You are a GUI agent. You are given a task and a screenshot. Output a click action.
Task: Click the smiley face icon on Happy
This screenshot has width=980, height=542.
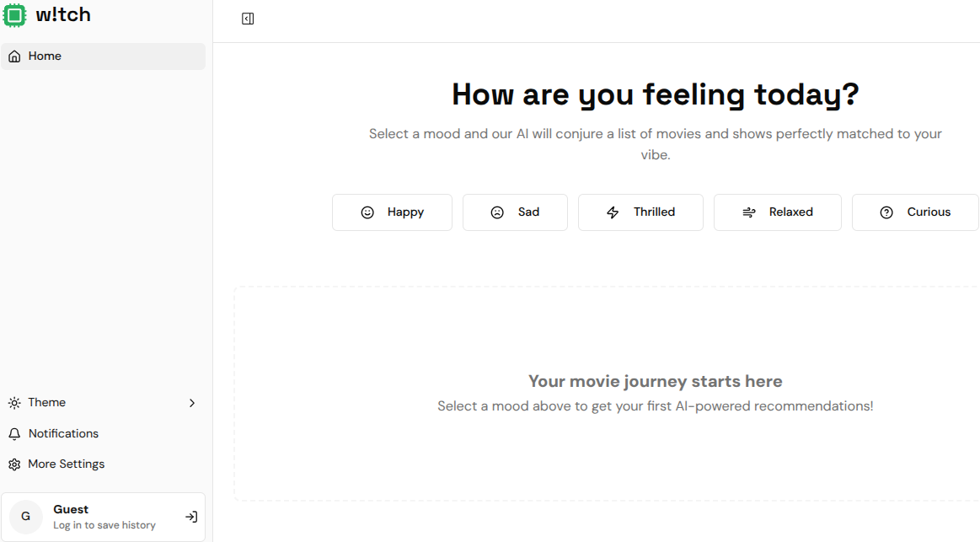(367, 212)
